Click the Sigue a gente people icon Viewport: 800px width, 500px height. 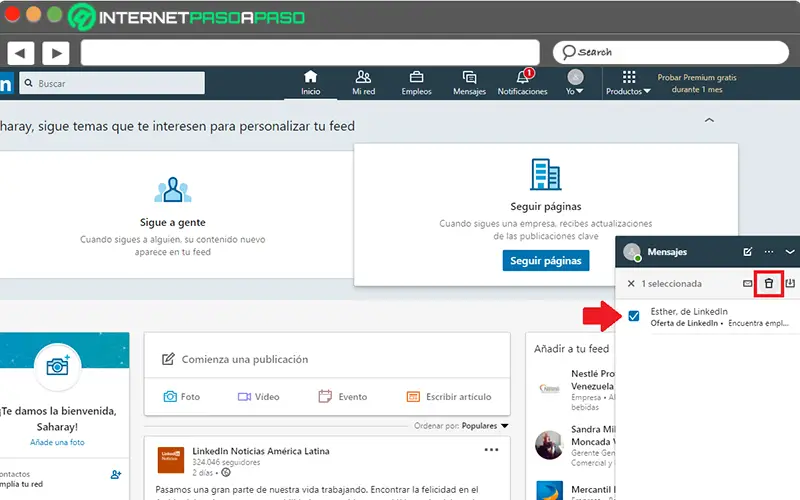click(x=173, y=190)
